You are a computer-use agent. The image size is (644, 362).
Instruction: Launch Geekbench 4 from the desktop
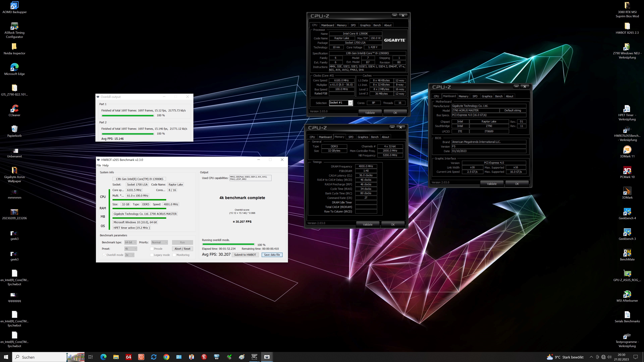(627, 214)
